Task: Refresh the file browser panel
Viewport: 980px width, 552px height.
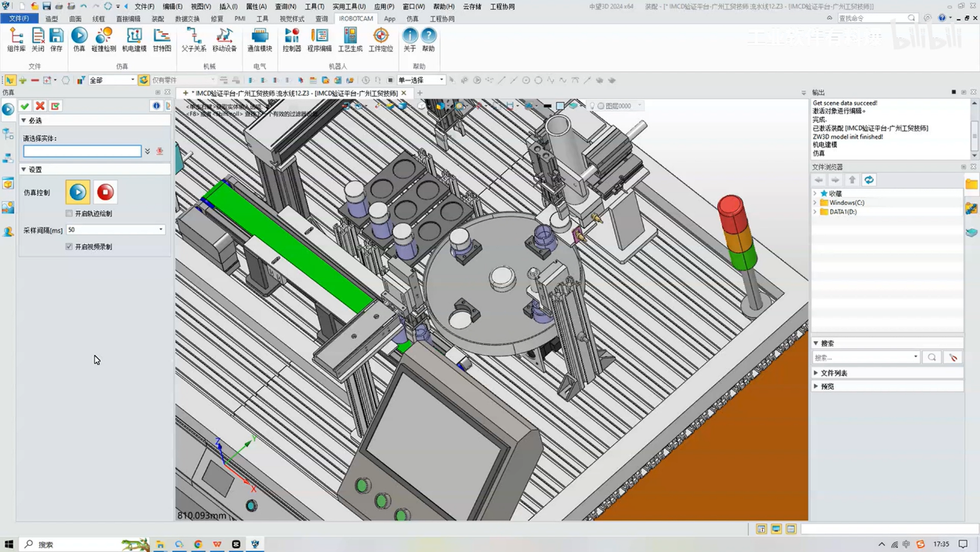Action: point(869,180)
